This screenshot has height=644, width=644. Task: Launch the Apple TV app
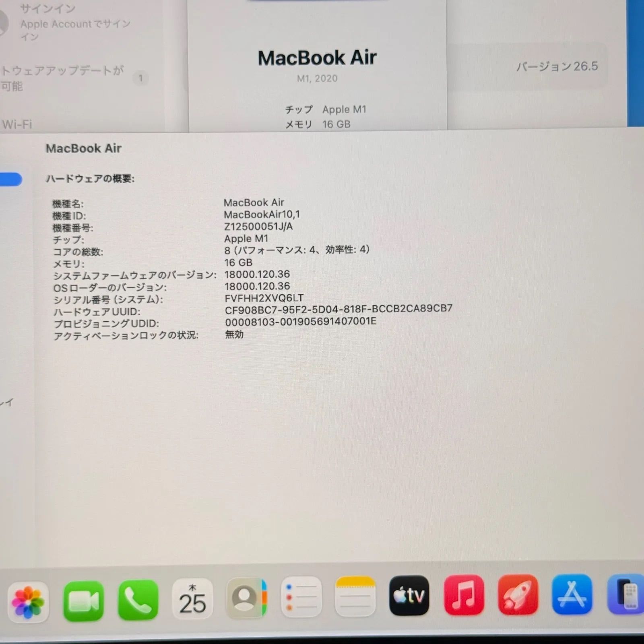point(409,595)
